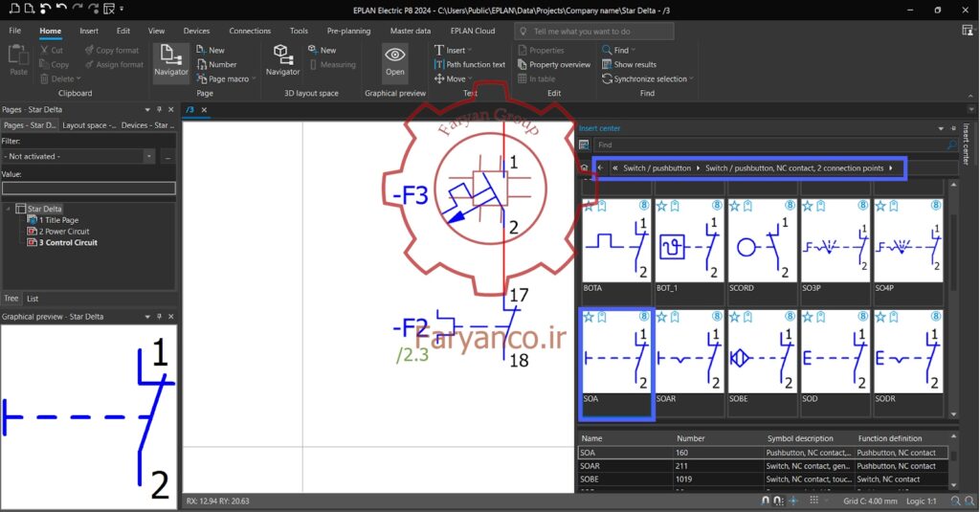
Task: Open the page Navigator in the Page group
Action: click(x=170, y=61)
